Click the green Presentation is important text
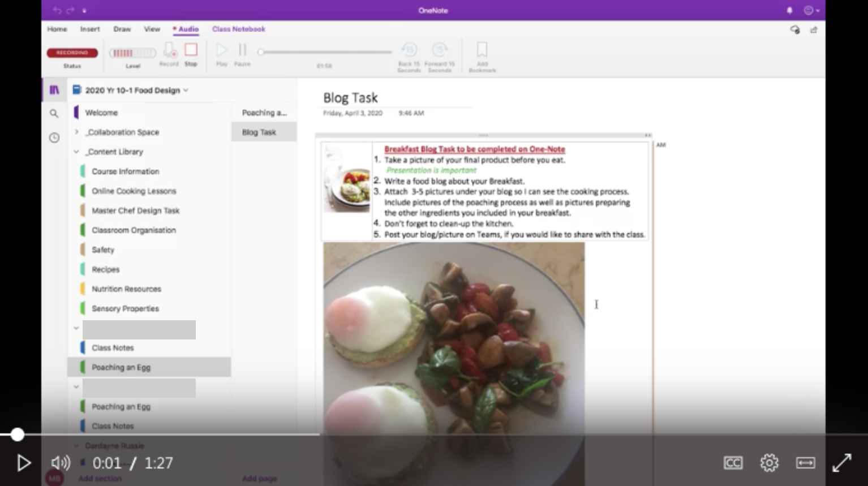The image size is (868, 486). point(431,170)
